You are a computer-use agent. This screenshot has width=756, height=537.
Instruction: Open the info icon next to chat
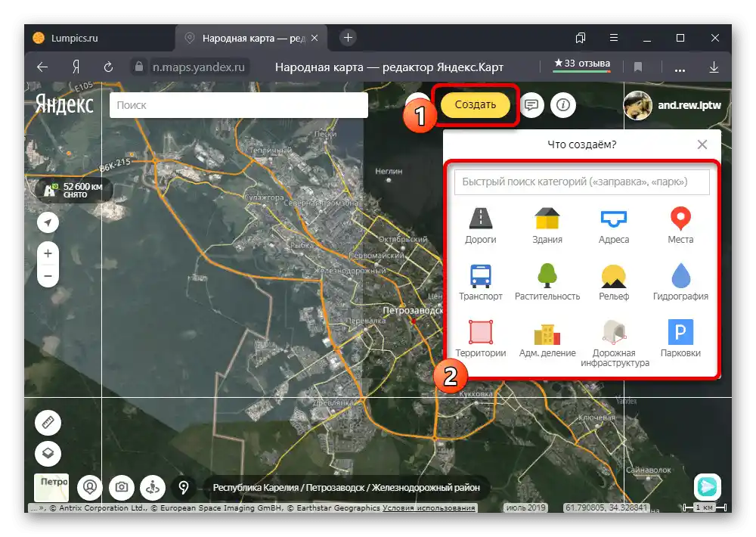(x=562, y=104)
